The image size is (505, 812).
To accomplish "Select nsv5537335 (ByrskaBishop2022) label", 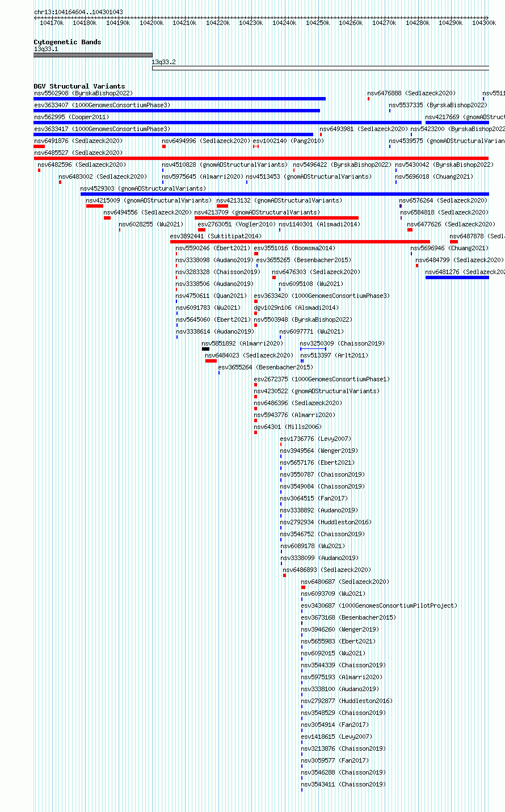I will point(438,105).
